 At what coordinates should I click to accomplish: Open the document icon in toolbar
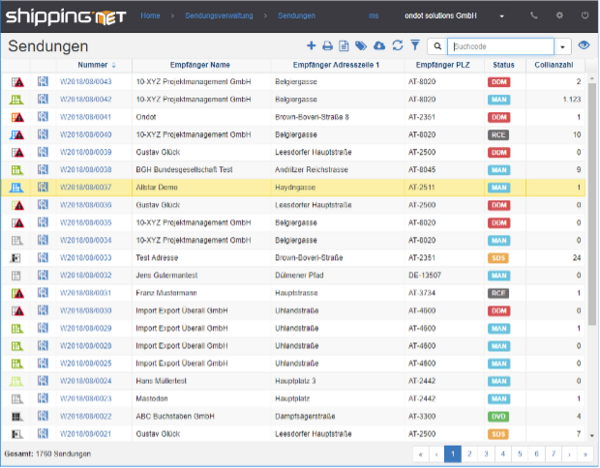pyautogui.click(x=344, y=46)
